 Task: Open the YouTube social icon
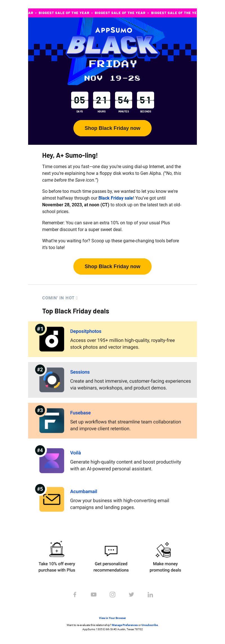tap(94, 594)
